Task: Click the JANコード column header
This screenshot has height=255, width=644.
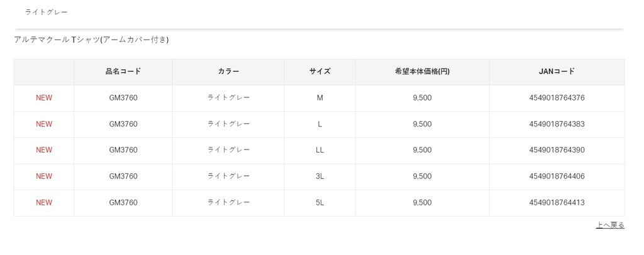Action: (x=557, y=72)
